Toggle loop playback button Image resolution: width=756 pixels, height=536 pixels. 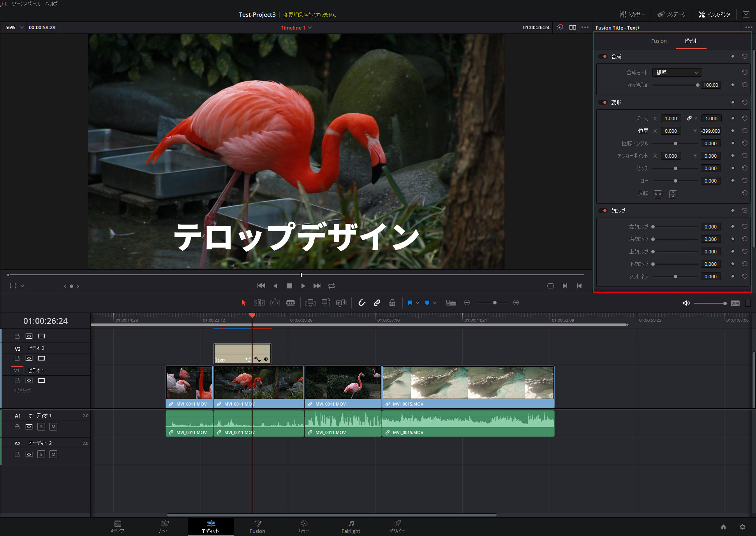pyautogui.click(x=331, y=286)
